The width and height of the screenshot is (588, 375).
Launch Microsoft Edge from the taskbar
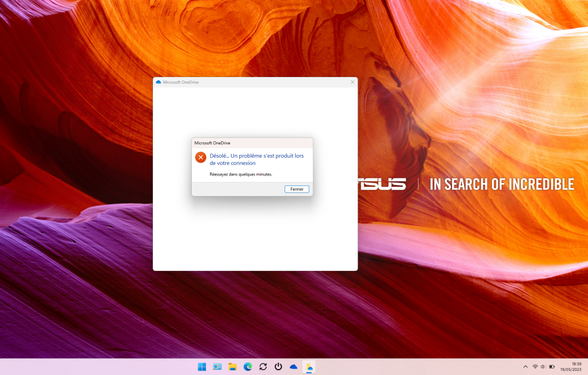(x=248, y=367)
